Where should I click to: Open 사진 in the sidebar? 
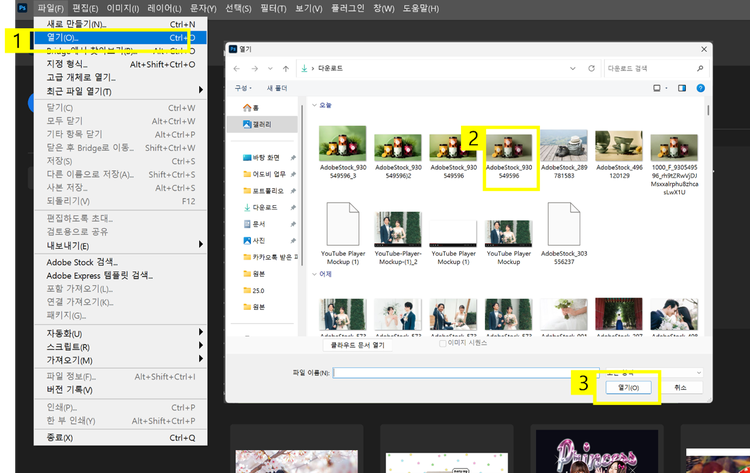254,241
